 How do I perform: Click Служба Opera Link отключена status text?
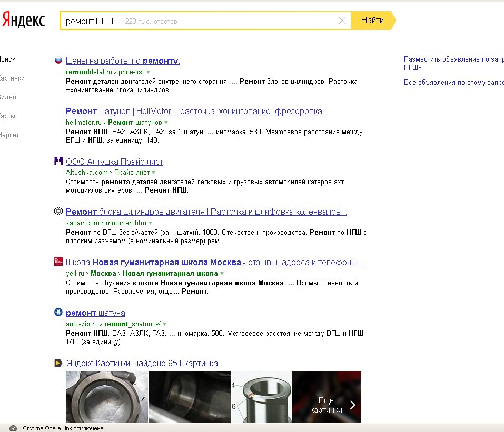63,428
